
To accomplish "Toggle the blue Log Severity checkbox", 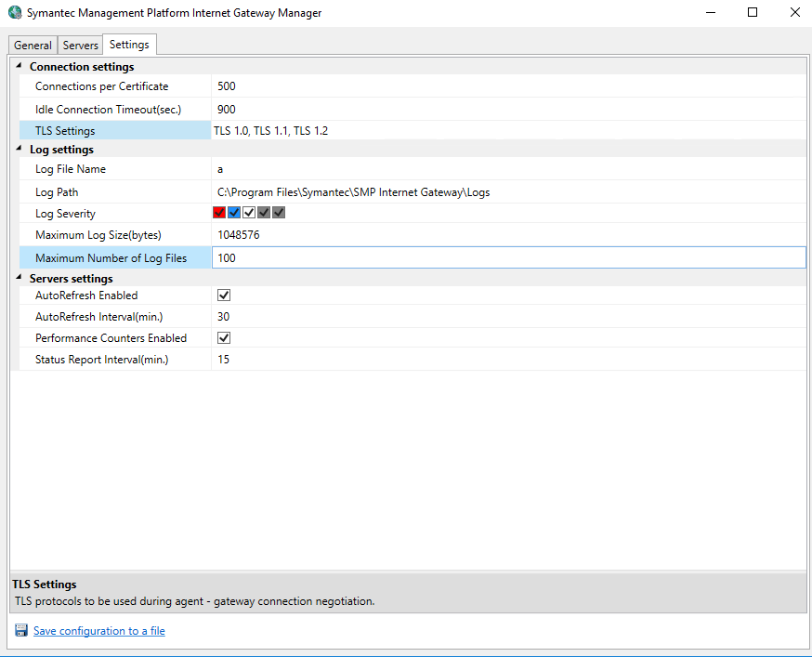I will 234,213.
